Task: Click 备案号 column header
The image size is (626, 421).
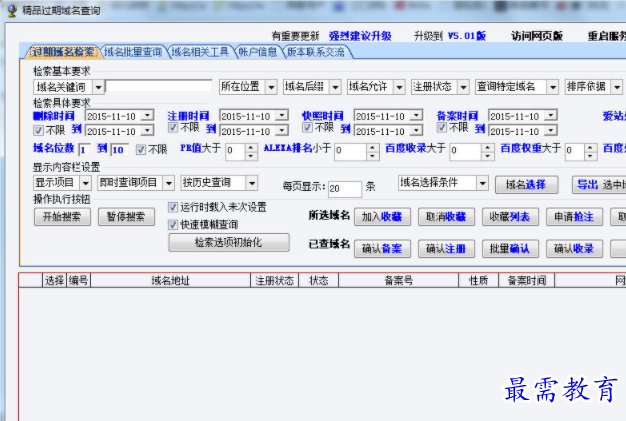Action: click(398, 281)
